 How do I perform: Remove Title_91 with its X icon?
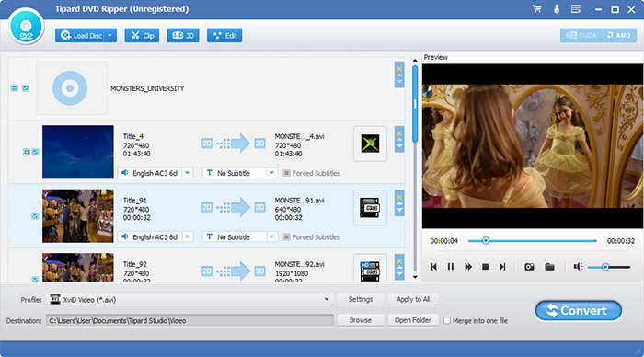(399, 197)
